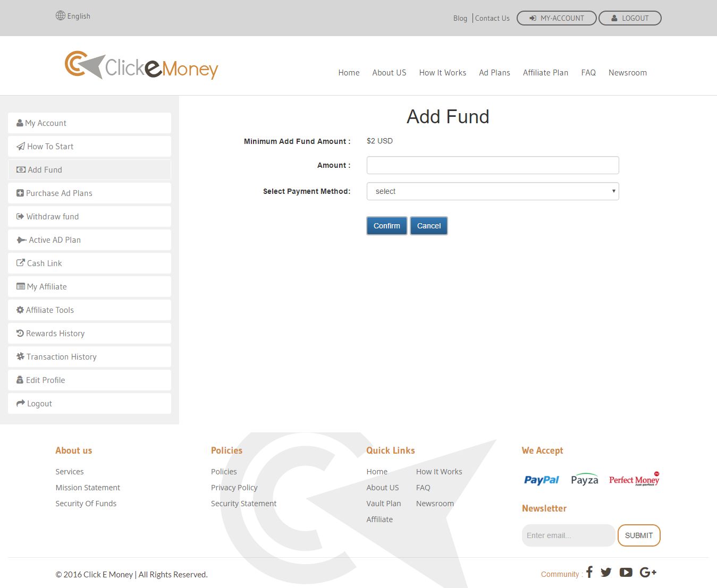Open How It Works in main navigation
Screen dimensions: 717x588
tap(443, 73)
